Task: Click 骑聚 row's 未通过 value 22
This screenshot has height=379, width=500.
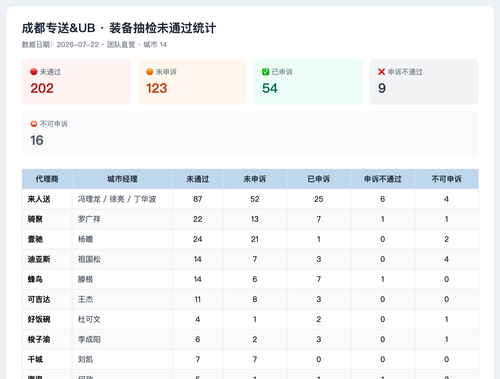Action: 198,219
